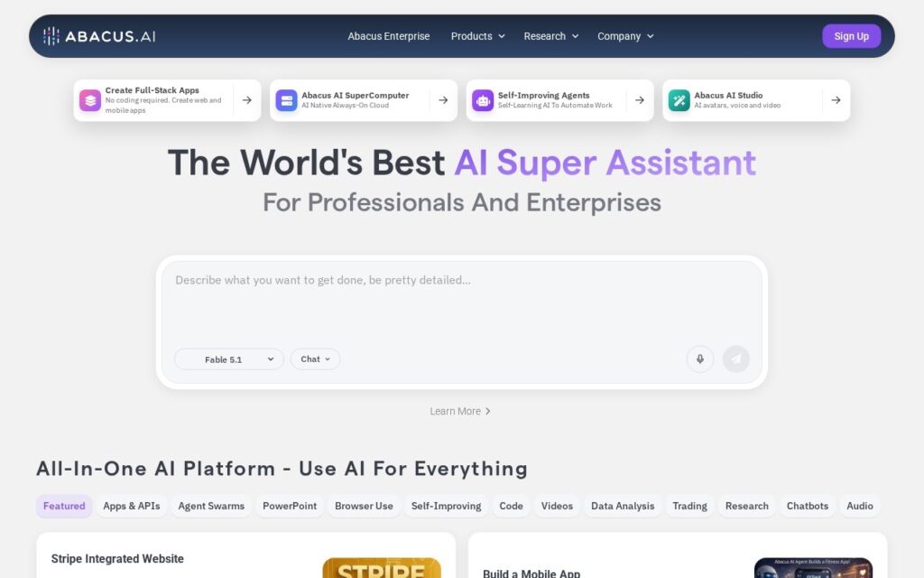
Task: Open the Fable 5.1 model dropdown
Action: tap(229, 359)
